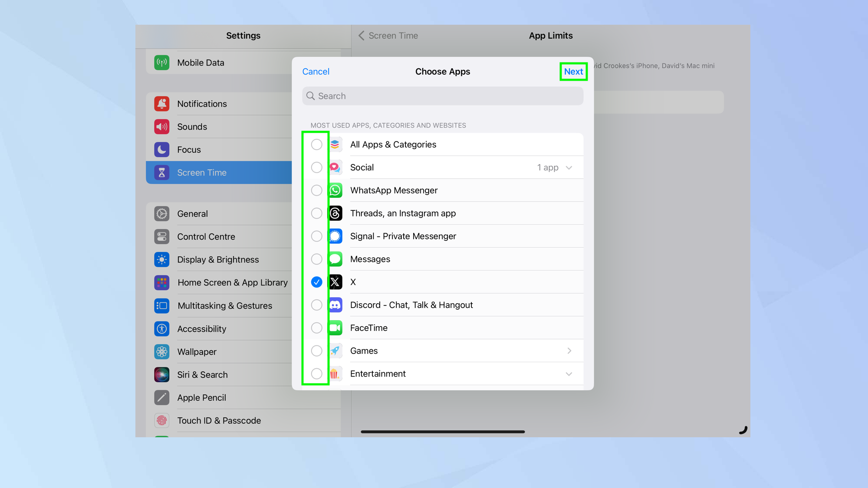
Task: Click the 'Threads, an Instagram app' label
Action: 403,213
